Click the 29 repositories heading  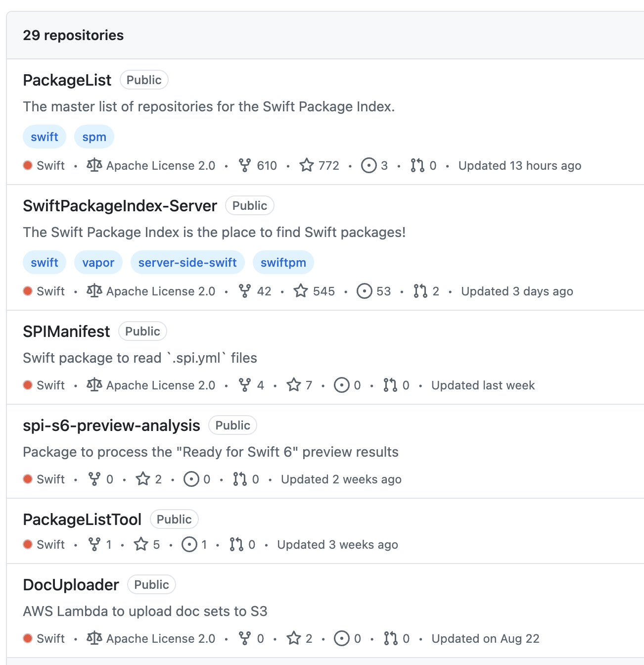[x=73, y=35]
